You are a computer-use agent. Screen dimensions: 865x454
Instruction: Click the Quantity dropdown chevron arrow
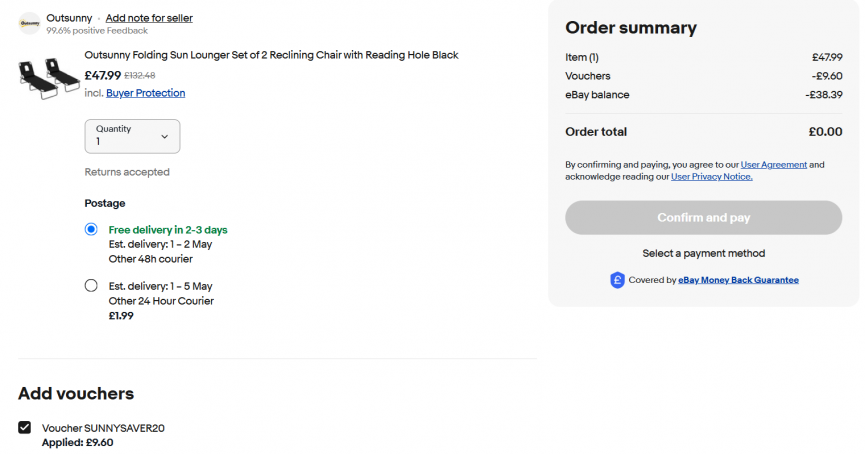tap(165, 136)
